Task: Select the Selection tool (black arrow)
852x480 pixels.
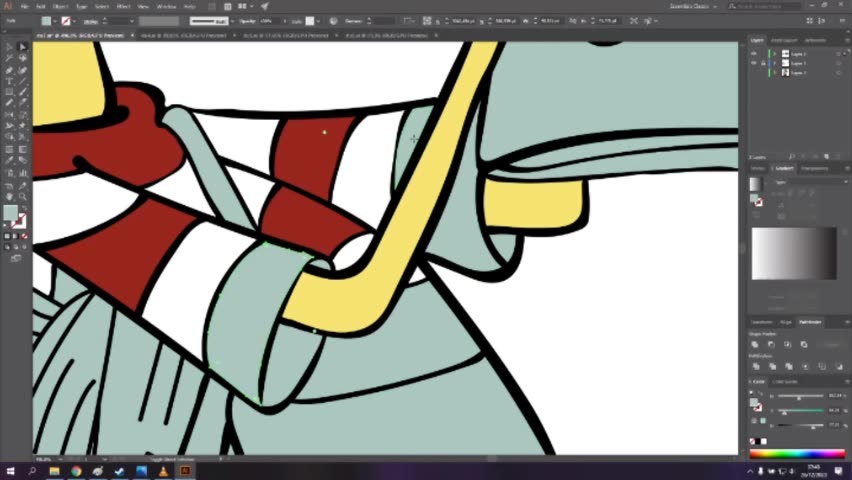Action: 9,47
